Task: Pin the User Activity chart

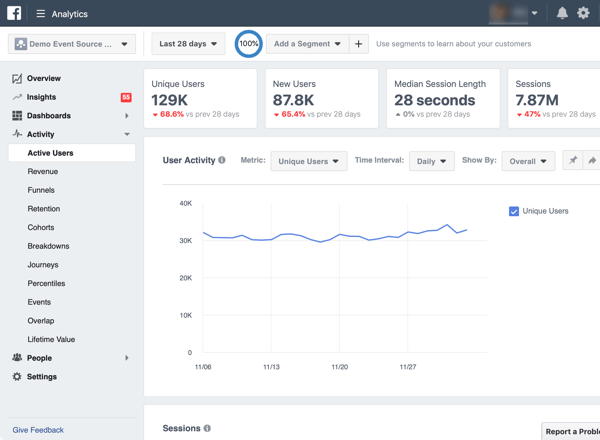Action: click(x=573, y=161)
